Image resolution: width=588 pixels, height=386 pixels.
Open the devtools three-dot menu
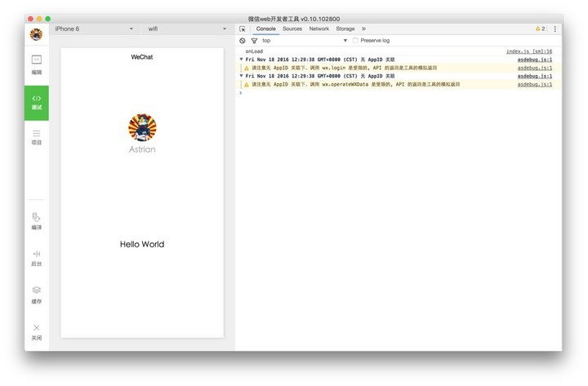555,29
